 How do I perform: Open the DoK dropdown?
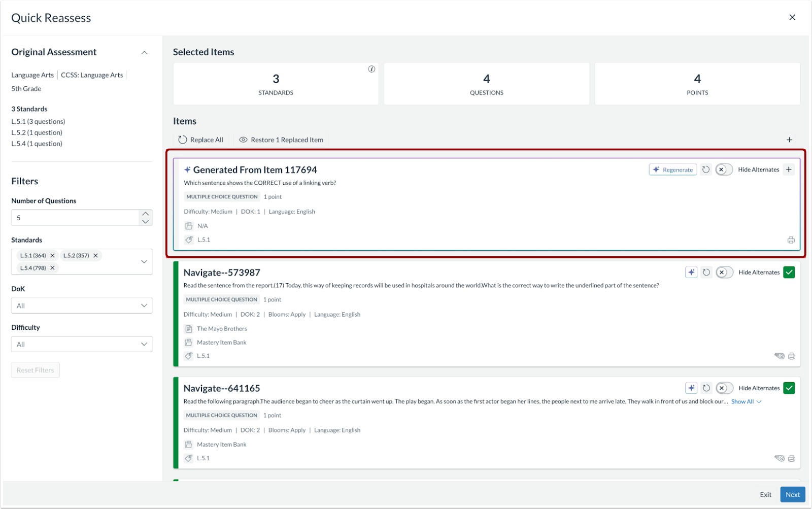tap(82, 306)
